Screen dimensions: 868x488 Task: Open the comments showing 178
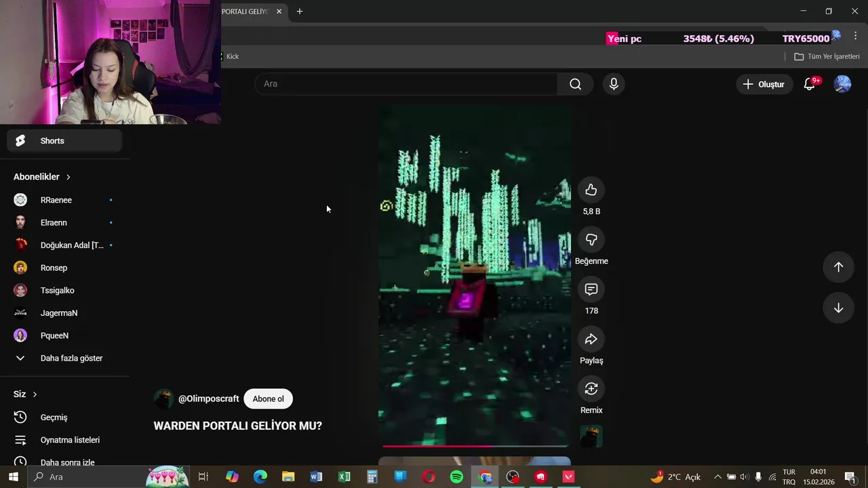591,289
